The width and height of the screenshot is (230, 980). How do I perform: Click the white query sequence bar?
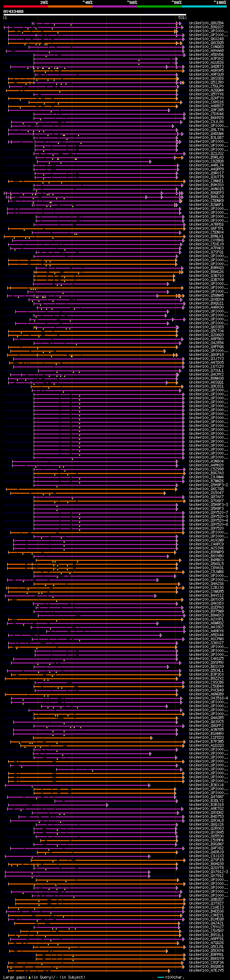95,15
